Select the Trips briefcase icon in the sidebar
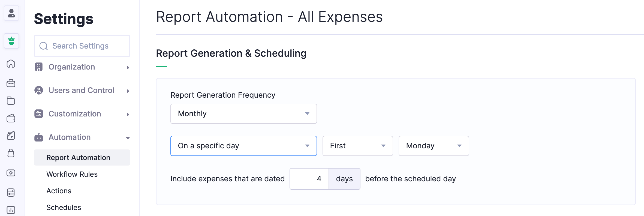This screenshot has height=216, width=644. click(11, 83)
